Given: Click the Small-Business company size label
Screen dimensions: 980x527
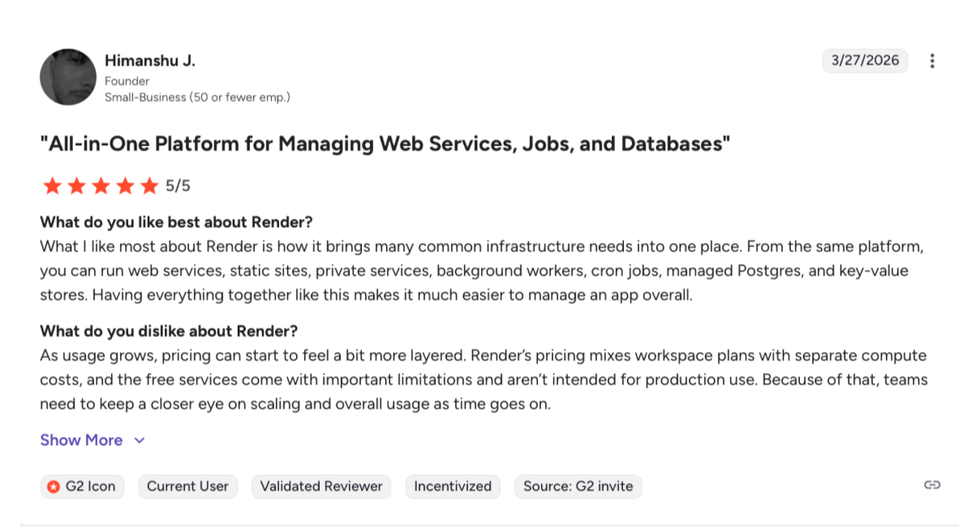Looking at the screenshot, I should 197,97.
